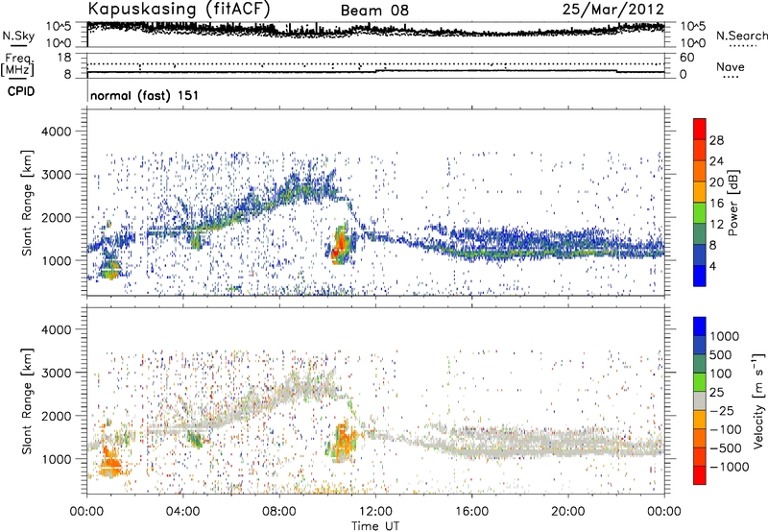The width and height of the screenshot is (768, 532).
Task: Click the power colorbar value '4'
Action: tap(712, 266)
